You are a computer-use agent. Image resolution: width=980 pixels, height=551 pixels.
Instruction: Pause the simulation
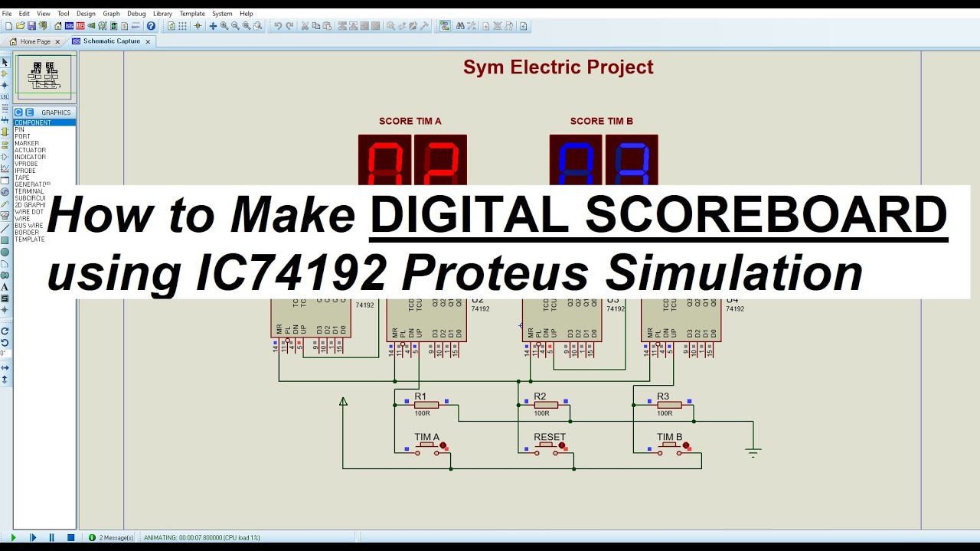click(x=52, y=538)
